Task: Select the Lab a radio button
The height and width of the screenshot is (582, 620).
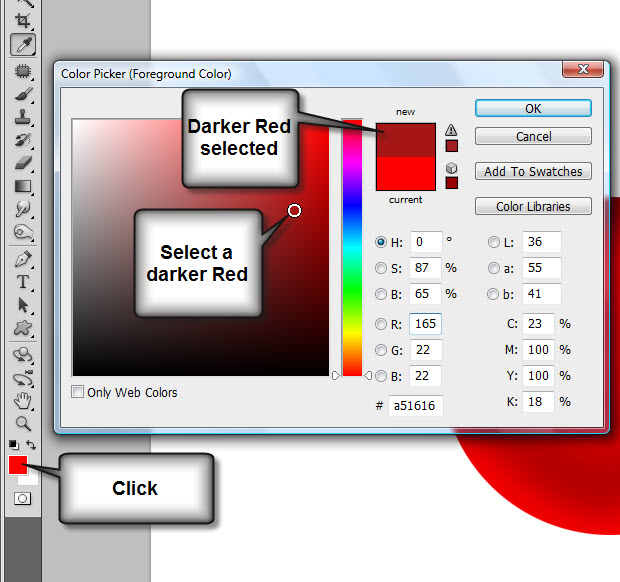Action: tap(493, 268)
